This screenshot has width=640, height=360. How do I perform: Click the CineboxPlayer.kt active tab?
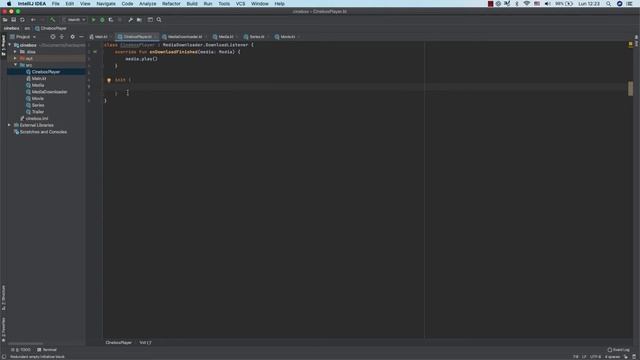[137, 37]
